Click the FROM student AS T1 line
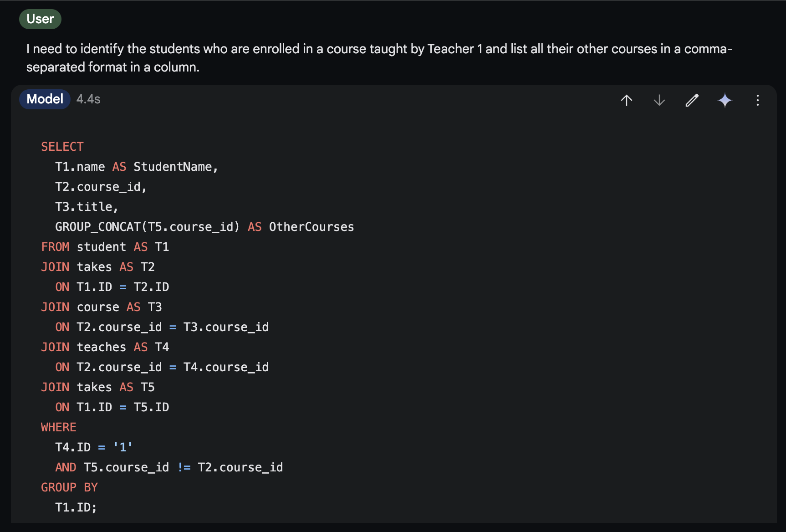786x532 pixels. [105, 247]
